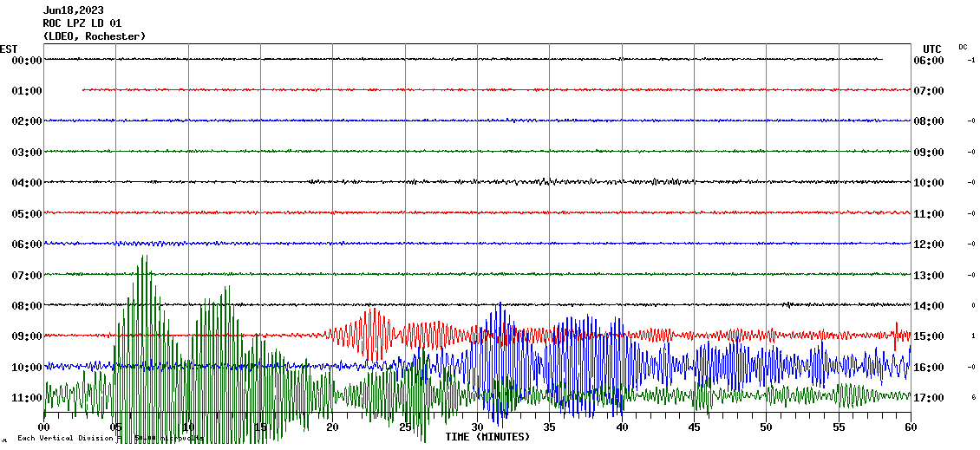Click the Each Vertical Division scale note
This screenshot has height=450, width=980.
(x=65, y=438)
